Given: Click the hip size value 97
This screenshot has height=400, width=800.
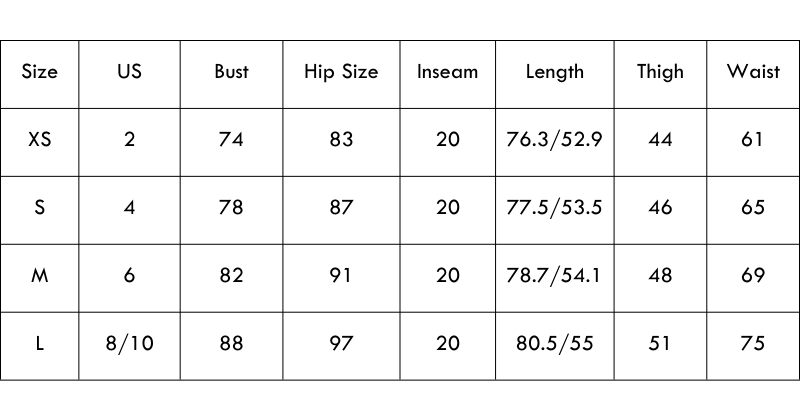Looking at the screenshot, I should (x=341, y=344).
